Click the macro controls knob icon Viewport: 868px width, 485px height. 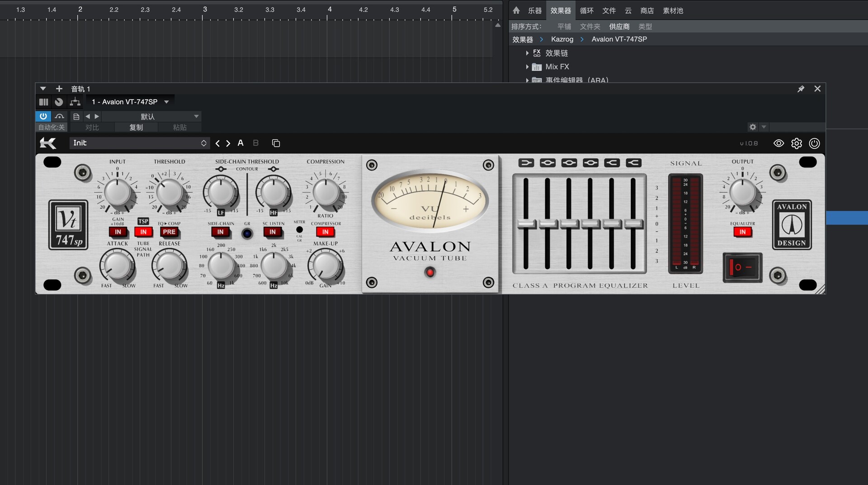[x=59, y=102]
